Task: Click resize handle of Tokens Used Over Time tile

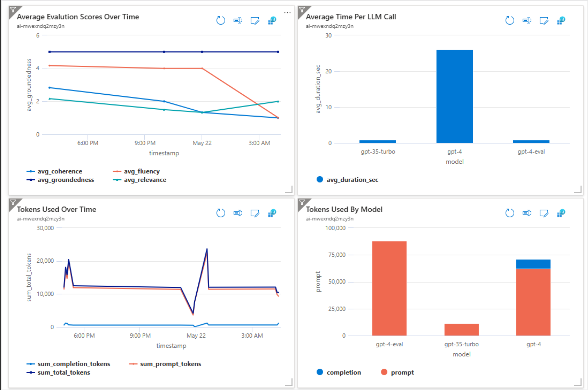Action: (x=289, y=382)
